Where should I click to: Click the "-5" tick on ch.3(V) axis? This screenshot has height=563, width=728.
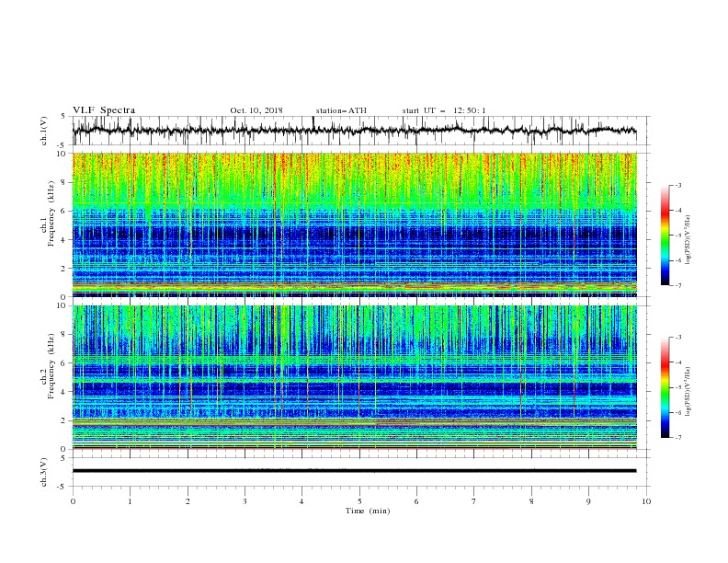(x=63, y=487)
